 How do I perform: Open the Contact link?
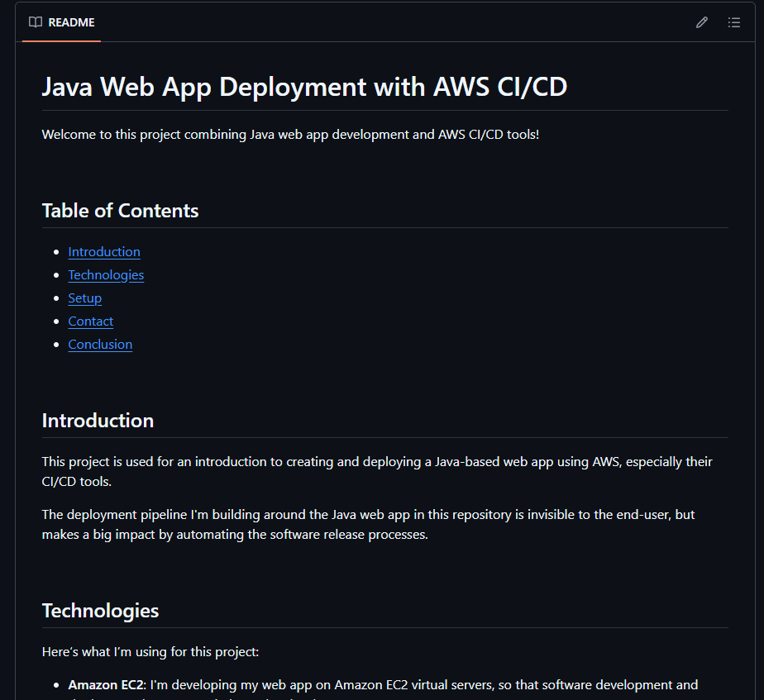pyautogui.click(x=91, y=321)
